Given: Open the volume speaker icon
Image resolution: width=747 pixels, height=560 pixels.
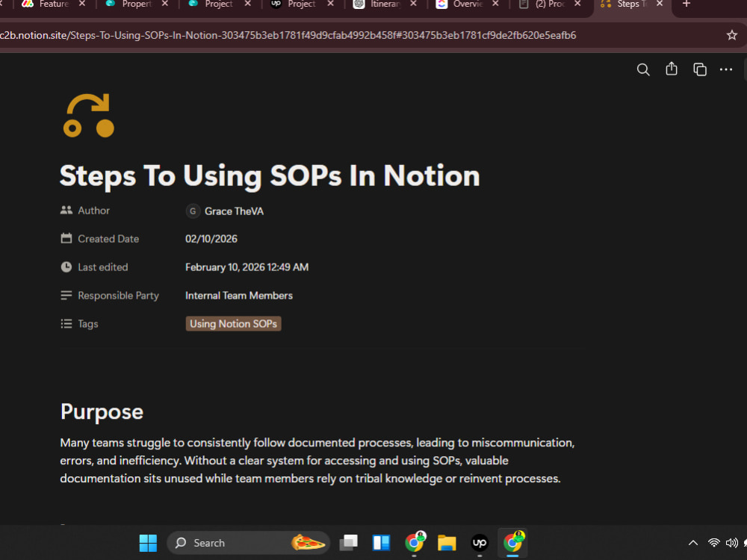Looking at the screenshot, I should (731, 543).
